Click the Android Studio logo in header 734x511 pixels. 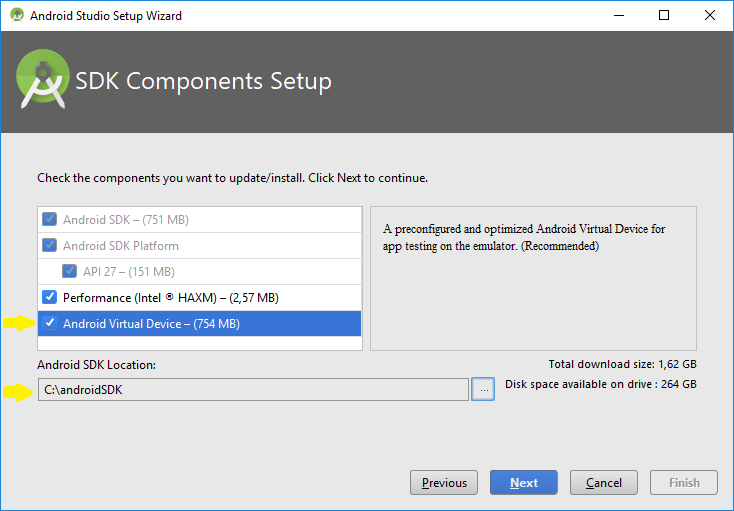(x=43, y=79)
